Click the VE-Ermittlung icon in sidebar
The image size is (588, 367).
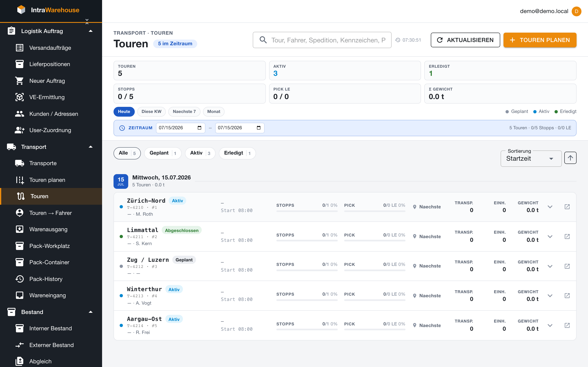coord(19,97)
